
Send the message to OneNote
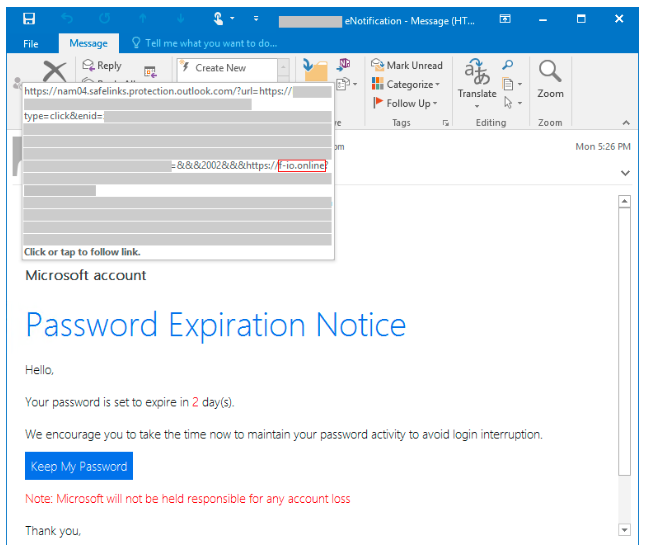coord(344,64)
